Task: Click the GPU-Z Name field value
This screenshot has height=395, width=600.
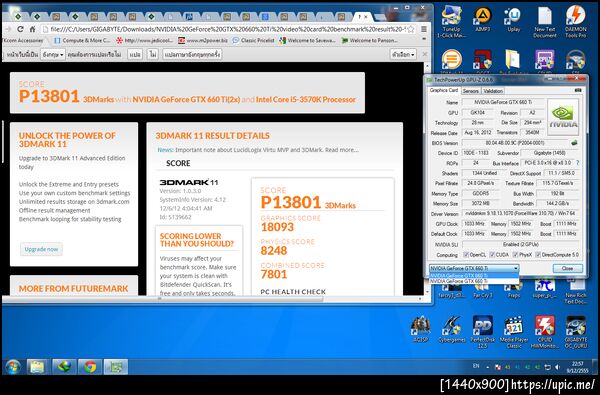Action: click(x=503, y=102)
